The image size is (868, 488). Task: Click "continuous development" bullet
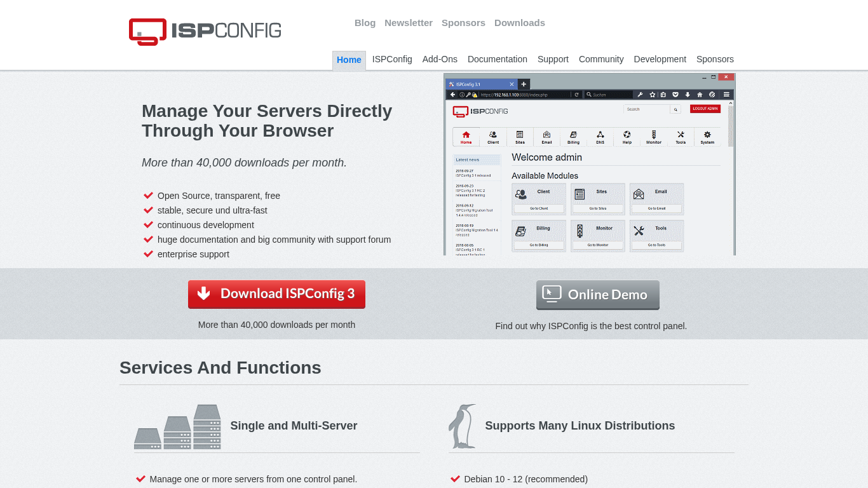(206, 225)
